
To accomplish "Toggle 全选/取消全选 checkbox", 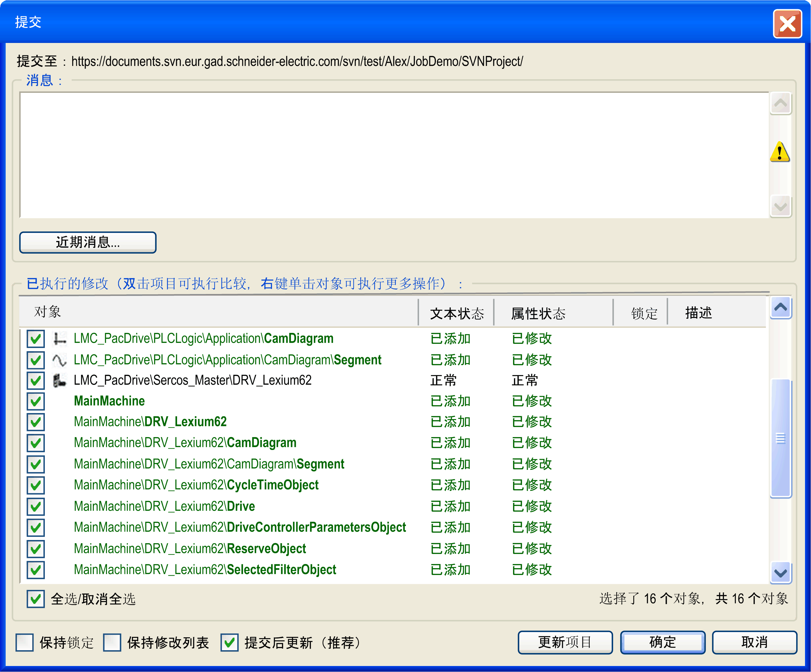I will (36, 599).
